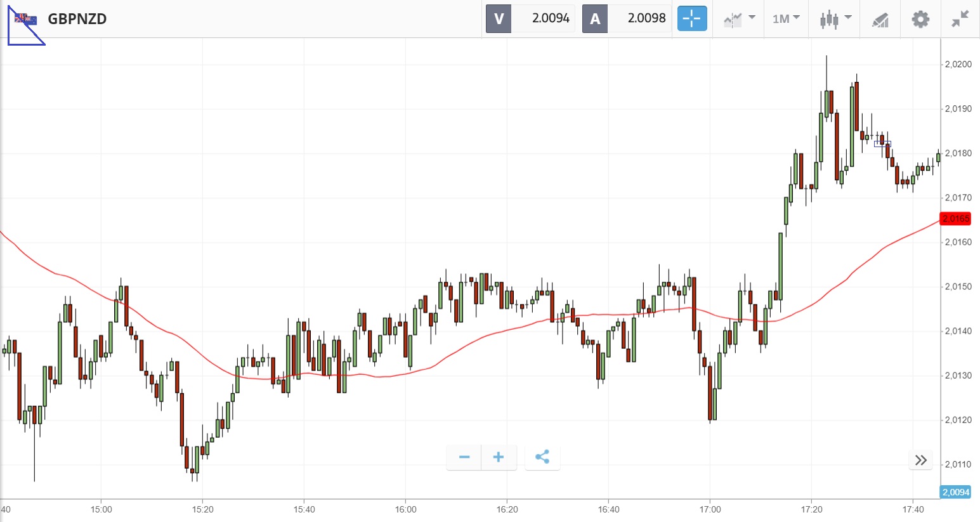Click the 17:00 time axis marker
Viewport: 980px width, 522px height.
pyautogui.click(x=710, y=509)
